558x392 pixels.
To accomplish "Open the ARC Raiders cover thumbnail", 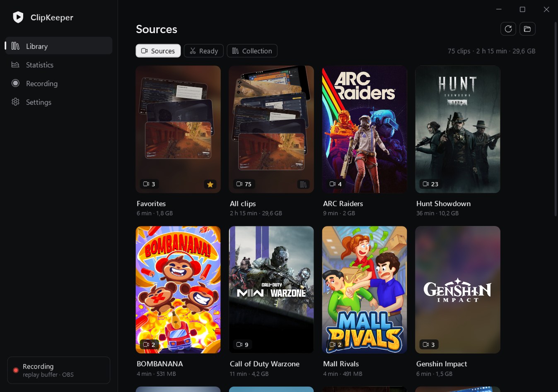I will 365,129.
